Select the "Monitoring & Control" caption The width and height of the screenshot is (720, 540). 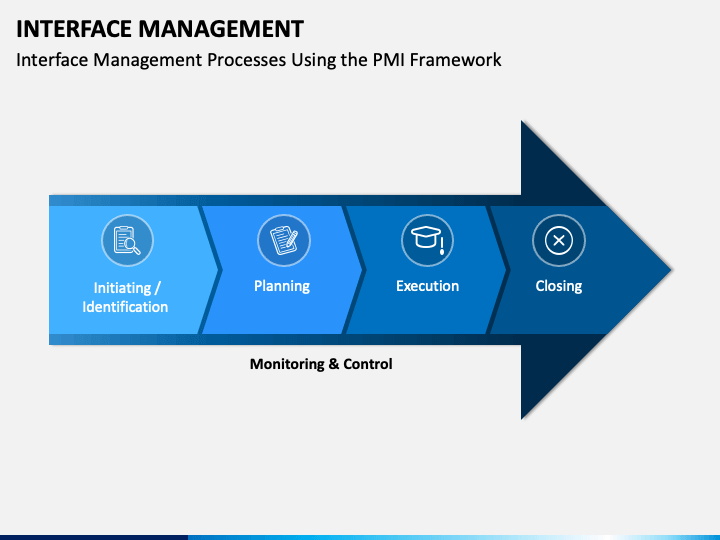click(321, 364)
